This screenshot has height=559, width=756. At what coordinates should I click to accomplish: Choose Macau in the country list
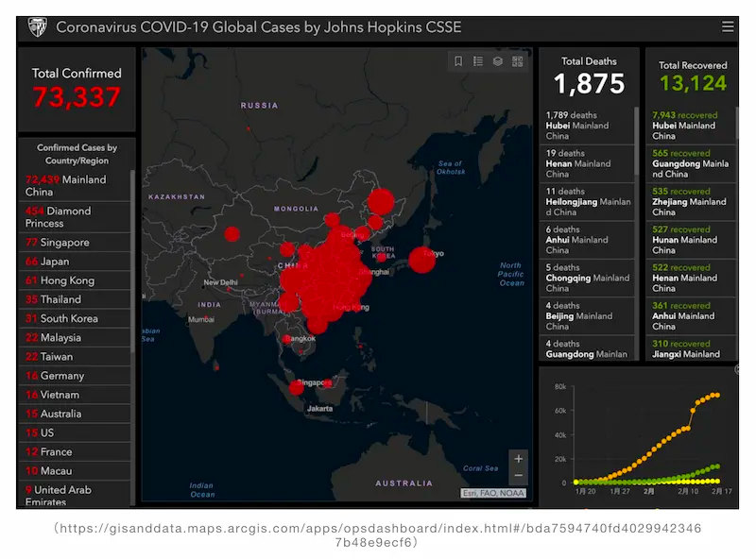75,471
